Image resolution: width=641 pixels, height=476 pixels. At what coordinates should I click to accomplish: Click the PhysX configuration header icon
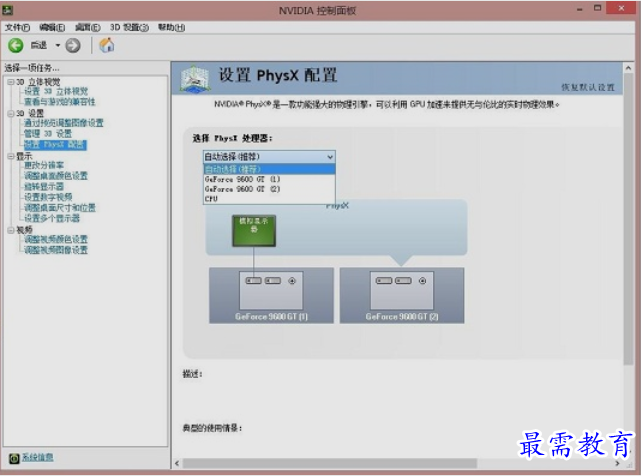[195, 78]
